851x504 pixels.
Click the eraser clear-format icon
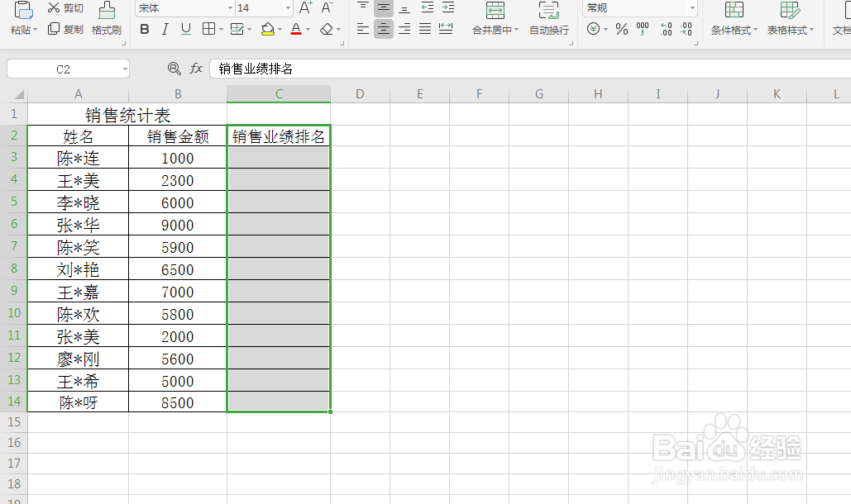[326, 29]
